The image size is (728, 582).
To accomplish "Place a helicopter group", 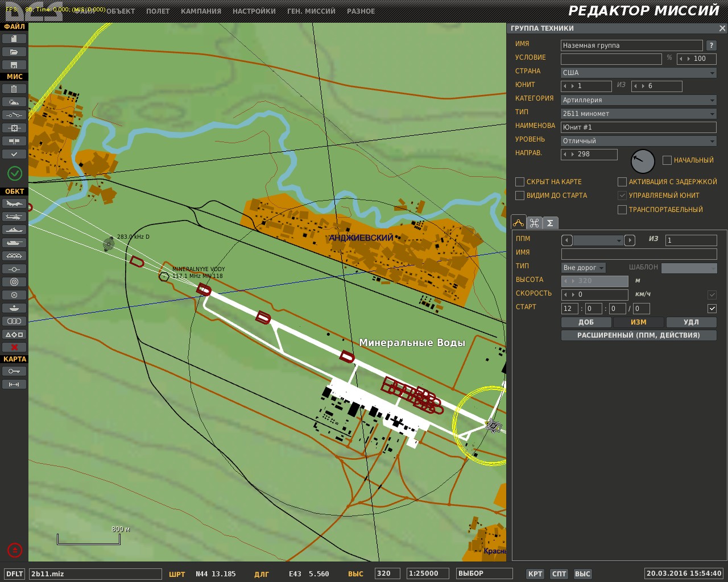I will pyautogui.click(x=14, y=217).
